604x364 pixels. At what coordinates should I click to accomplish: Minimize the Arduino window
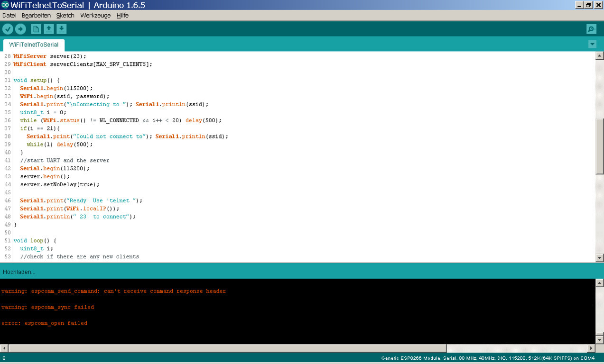[x=579, y=5]
